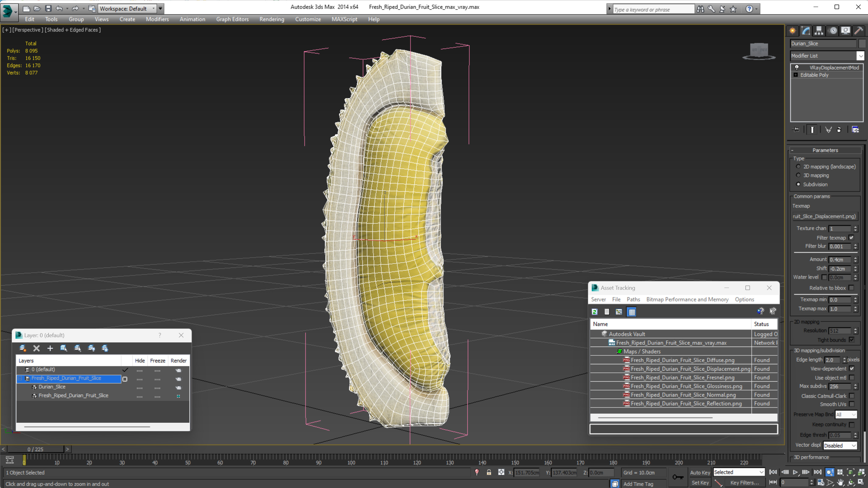
Task: Click horizontal scrollbar in Asset Tracking list
Action: [655, 417]
